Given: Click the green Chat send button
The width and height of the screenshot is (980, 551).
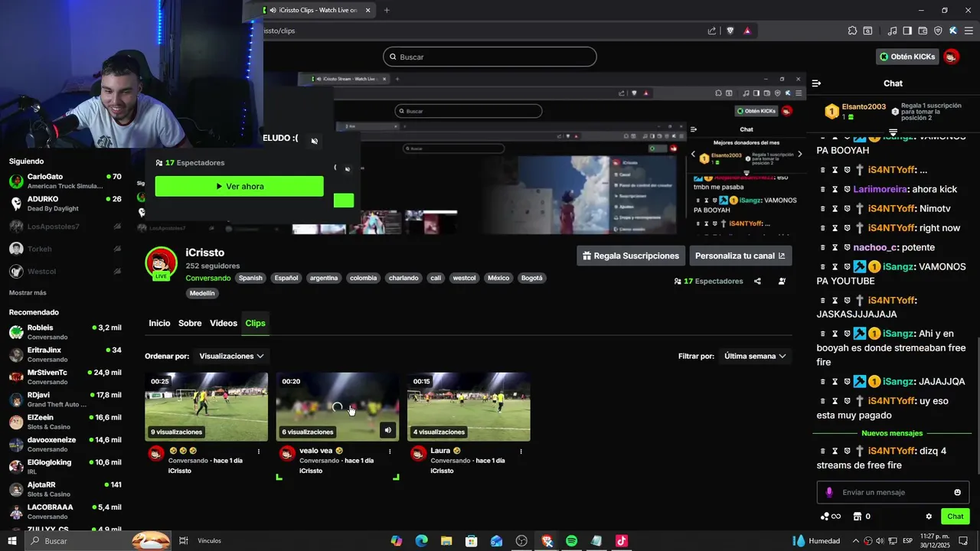Looking at the screenshot, I should pos(955,517).
